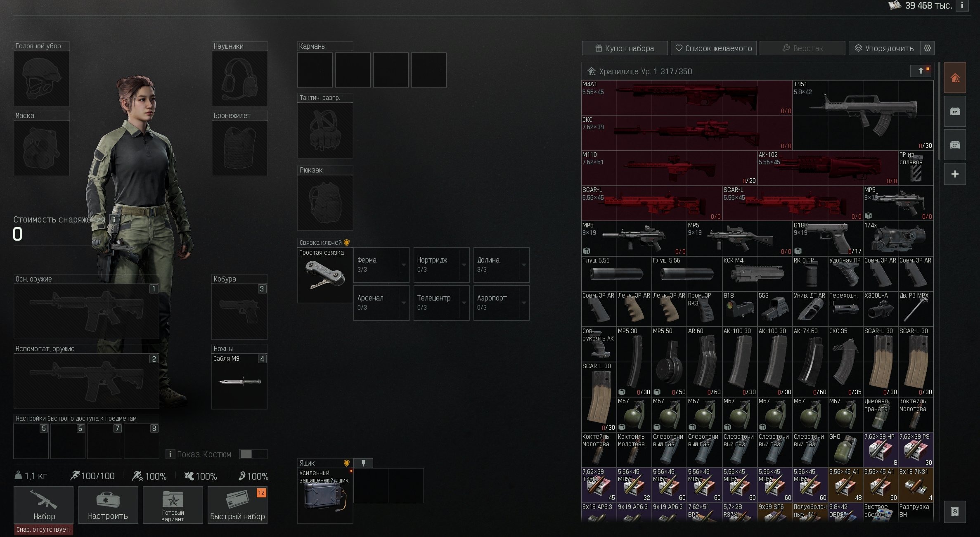This screenshot has height=537, width=980.
Task: Select the Сабля М9 knife item
Action: pyautogui.click(x=239, y=381)
